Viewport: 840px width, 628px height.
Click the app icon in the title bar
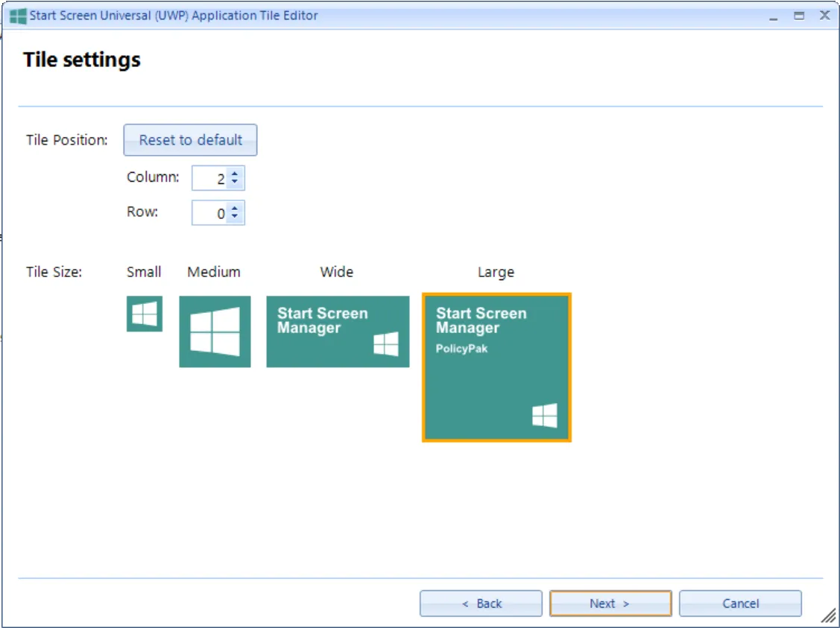click(x=18, y=16)
